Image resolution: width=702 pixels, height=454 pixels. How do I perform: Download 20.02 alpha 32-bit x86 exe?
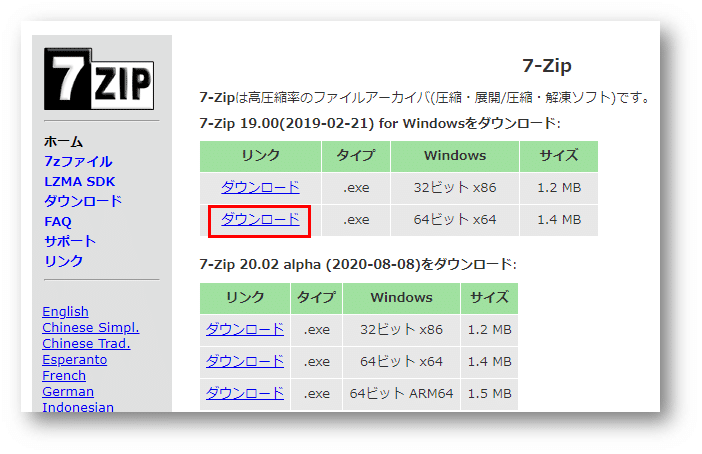245,329
